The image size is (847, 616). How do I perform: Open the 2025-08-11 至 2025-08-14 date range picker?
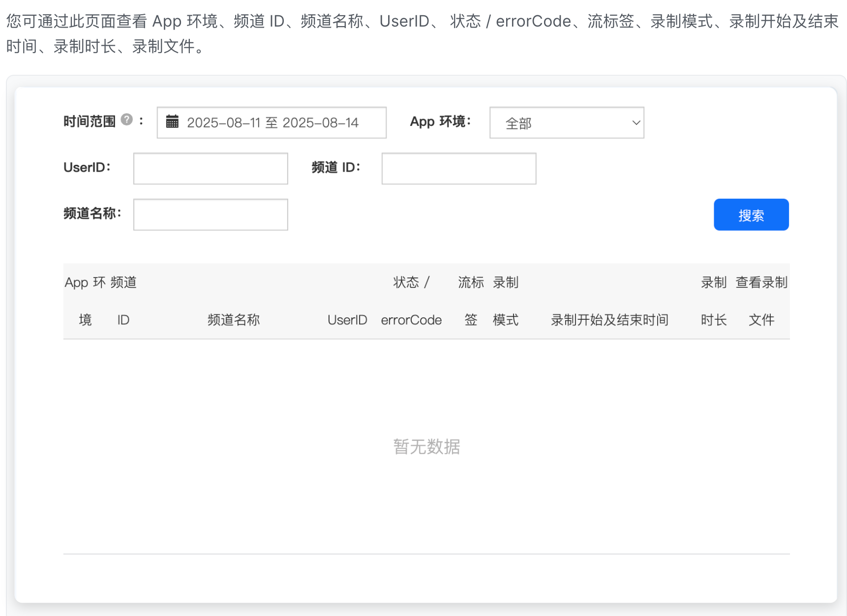pos(272,123)
